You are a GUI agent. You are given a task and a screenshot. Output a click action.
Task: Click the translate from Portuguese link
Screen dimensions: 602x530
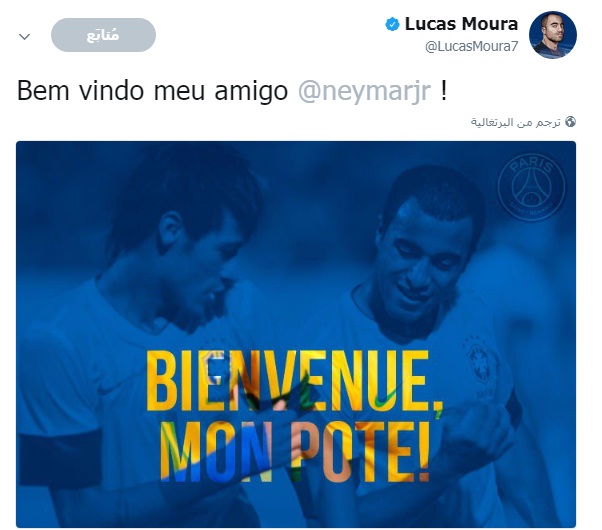(x=516, y=122)
